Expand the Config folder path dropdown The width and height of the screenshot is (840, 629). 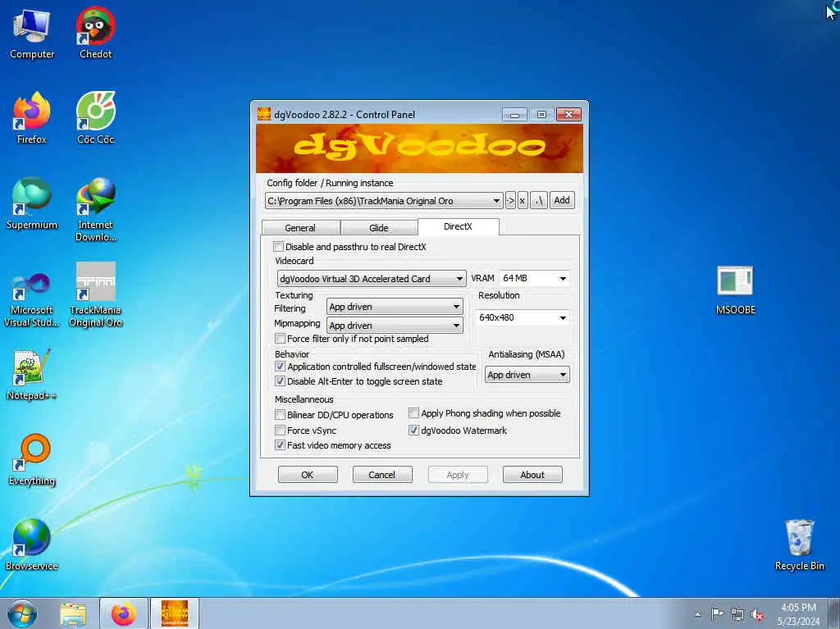tap(384, 201)
